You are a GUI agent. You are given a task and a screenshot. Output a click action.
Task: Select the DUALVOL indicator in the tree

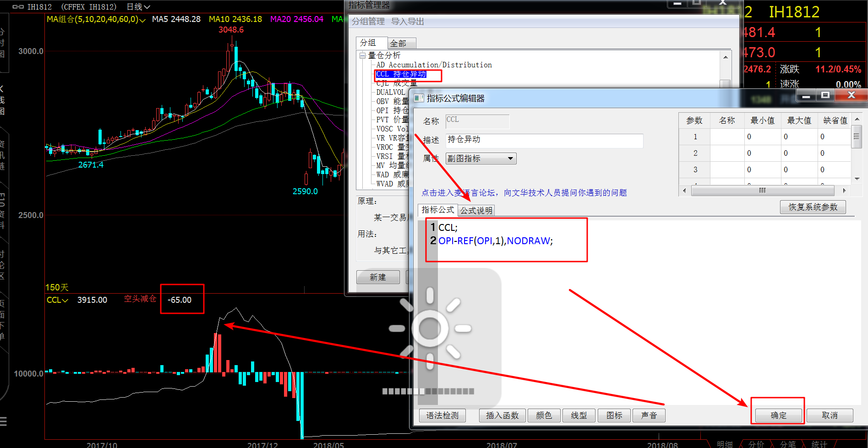coord(391,92)
